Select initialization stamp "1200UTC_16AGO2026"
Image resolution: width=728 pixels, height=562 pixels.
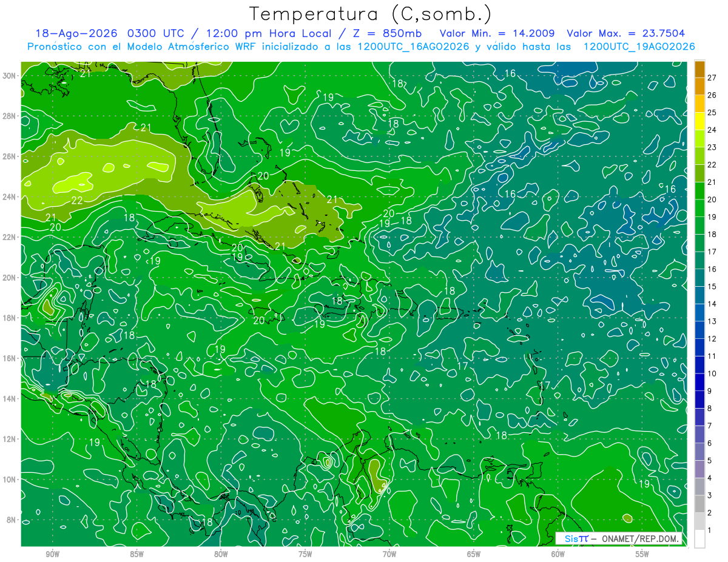coord(413,47)
